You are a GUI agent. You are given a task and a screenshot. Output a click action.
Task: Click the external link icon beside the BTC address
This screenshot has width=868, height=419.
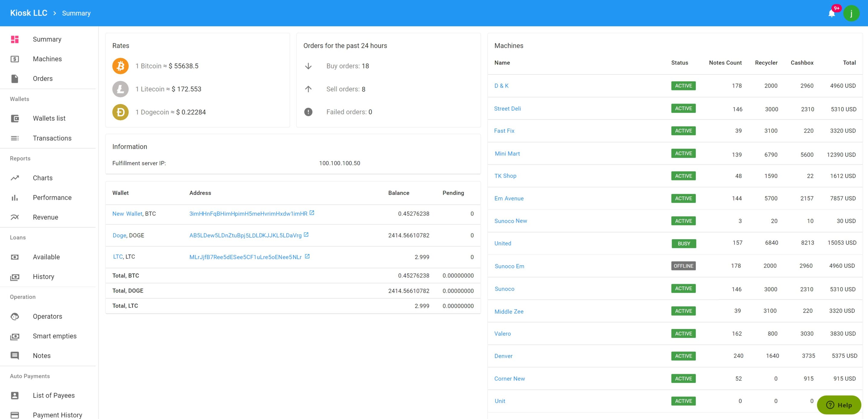point(312,213)
